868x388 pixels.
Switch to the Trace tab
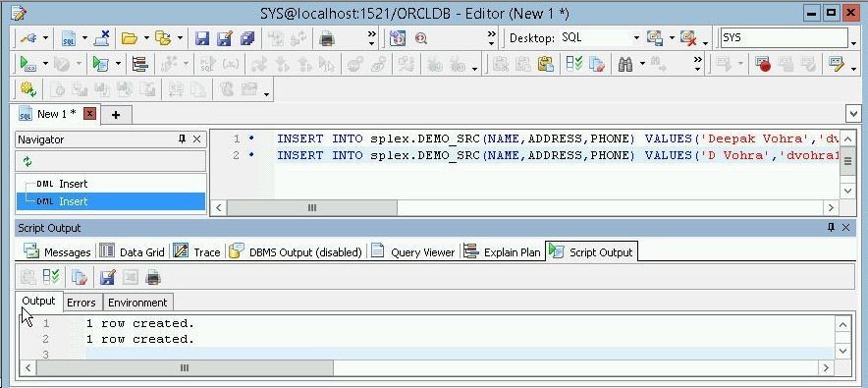[x=197, y=251]
